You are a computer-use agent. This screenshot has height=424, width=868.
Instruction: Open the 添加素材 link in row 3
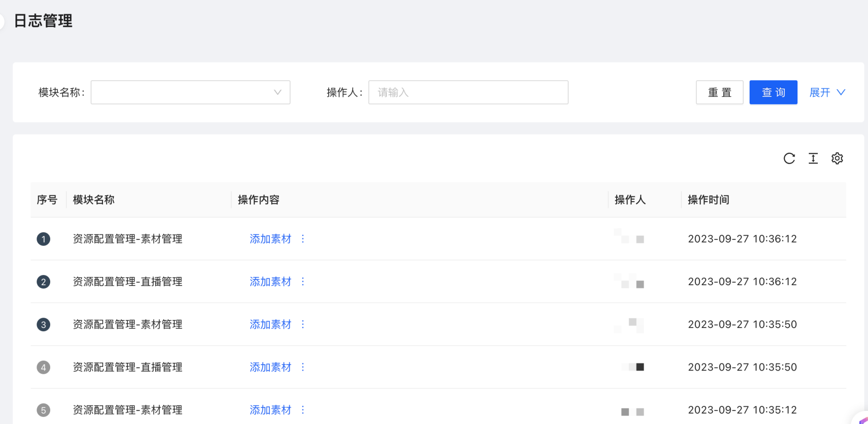270,324
